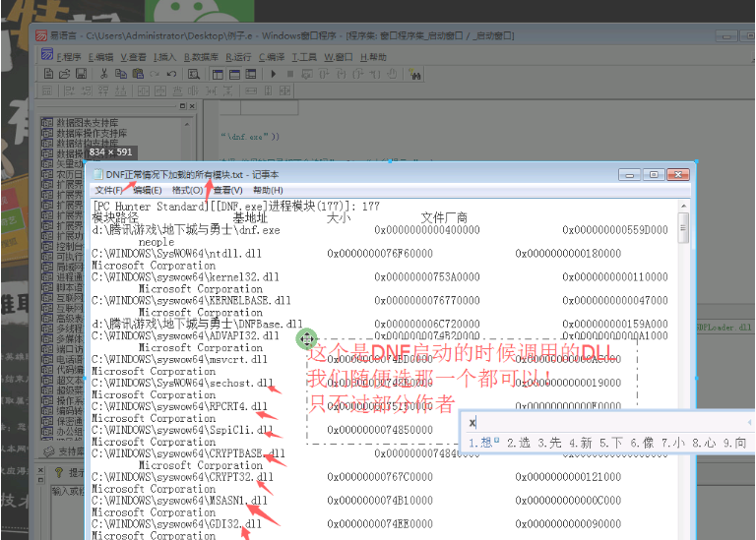
Task: Click the first icon in the alignment toolbar
Action: [x=47, y=90]
